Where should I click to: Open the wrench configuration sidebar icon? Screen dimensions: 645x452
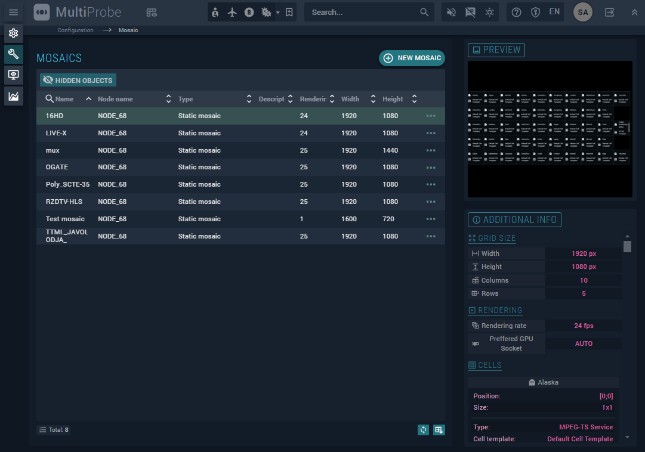(13, 54)
